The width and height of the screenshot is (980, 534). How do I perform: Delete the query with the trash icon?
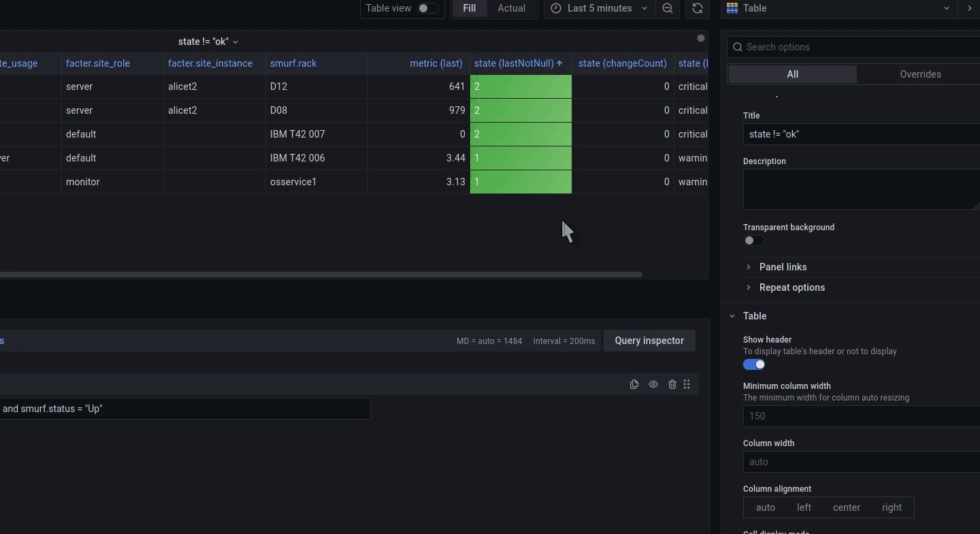(672, 384)
